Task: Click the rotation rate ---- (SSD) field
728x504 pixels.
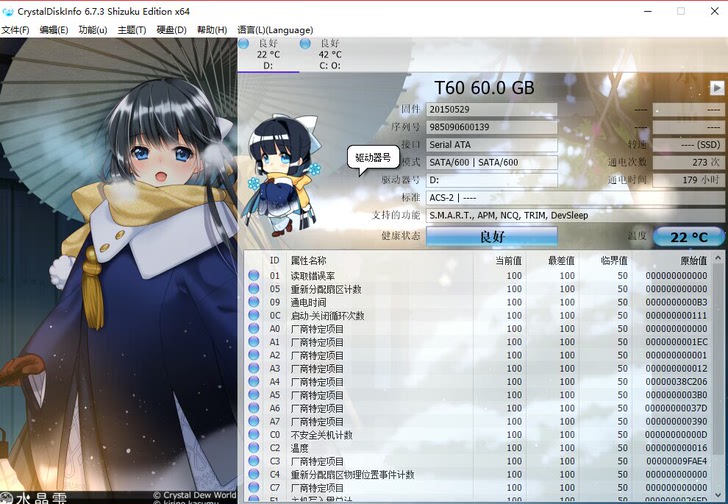Action: click(x=688, y=145)
